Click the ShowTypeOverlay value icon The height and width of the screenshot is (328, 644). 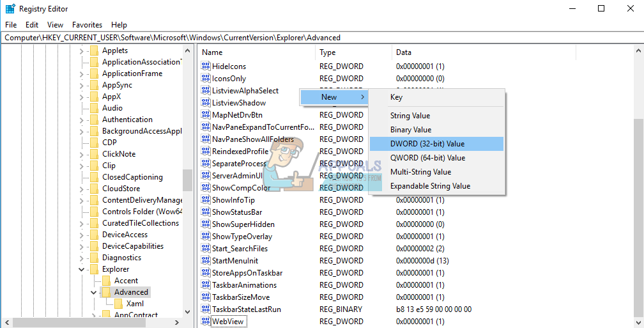point(205,237)
